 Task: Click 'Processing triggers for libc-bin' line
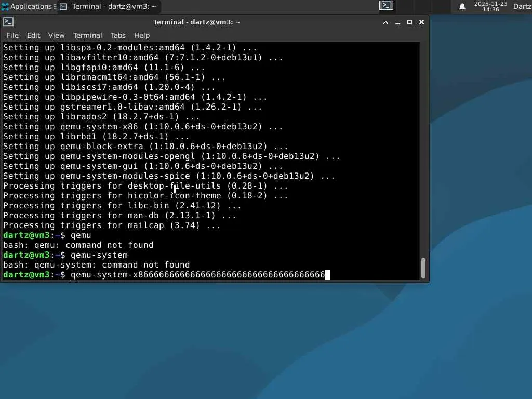coord(122,206)
